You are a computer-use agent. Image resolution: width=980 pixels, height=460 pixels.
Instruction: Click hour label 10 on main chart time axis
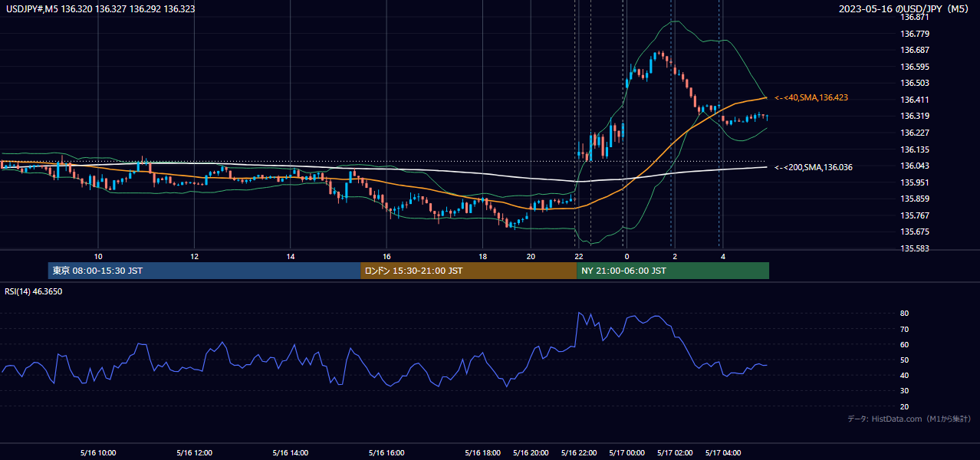coord(98,256)
